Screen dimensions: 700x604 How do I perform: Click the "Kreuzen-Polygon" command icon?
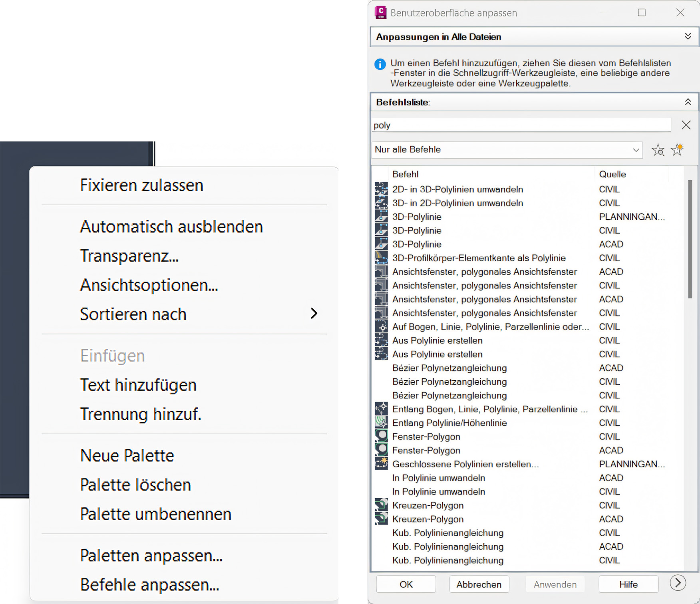[x=381, y=505]
